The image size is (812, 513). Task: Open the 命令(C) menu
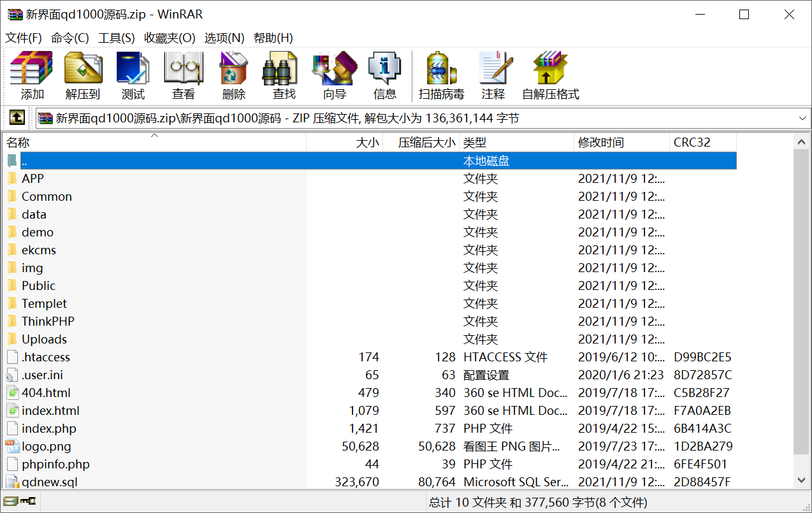(x=70, y=38)
